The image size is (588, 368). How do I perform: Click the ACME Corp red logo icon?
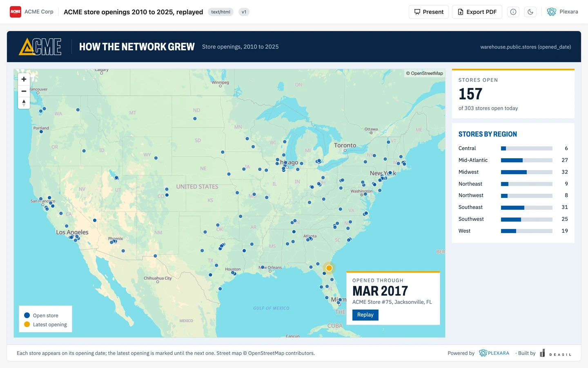16,12
